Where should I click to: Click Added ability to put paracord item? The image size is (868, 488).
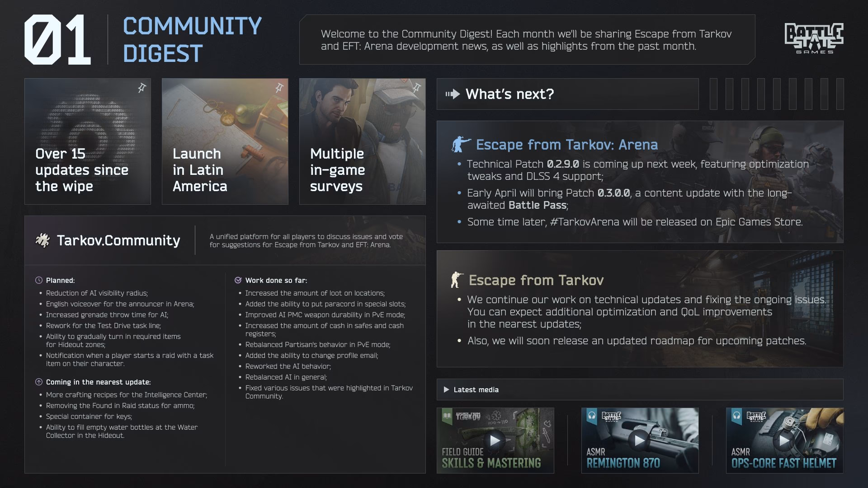point(325,304)
